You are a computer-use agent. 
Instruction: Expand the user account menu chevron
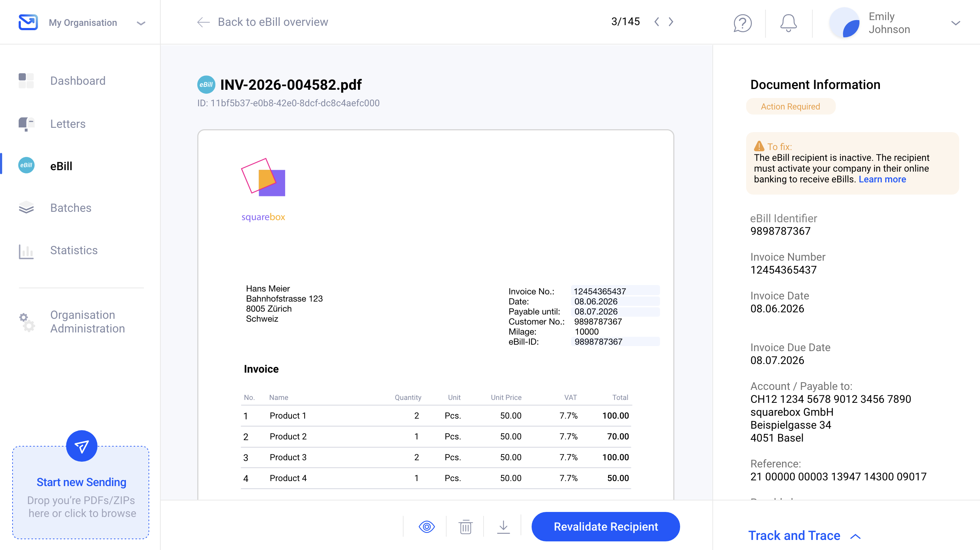(956, 23)
